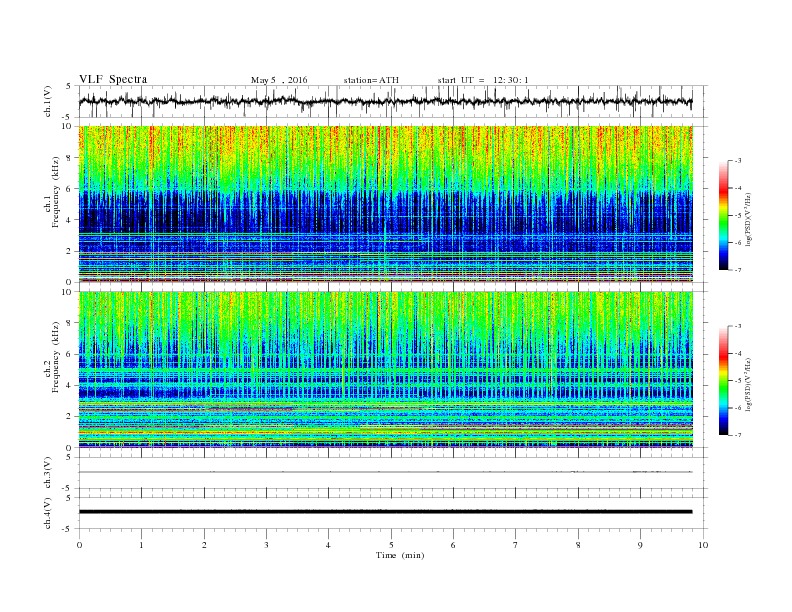Click the "8" tick on the time axis
This screenshot has width=792, height=612.
tap(578, 545)
